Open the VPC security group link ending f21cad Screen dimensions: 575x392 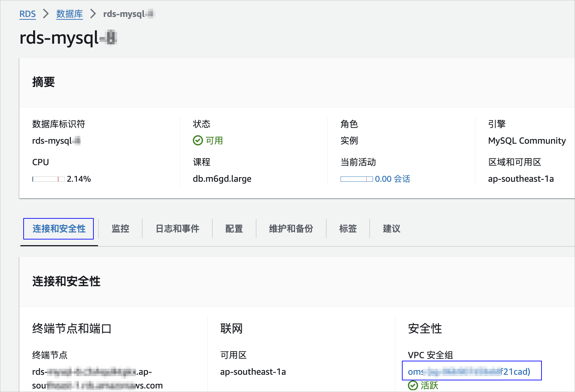tap(469, 372)
